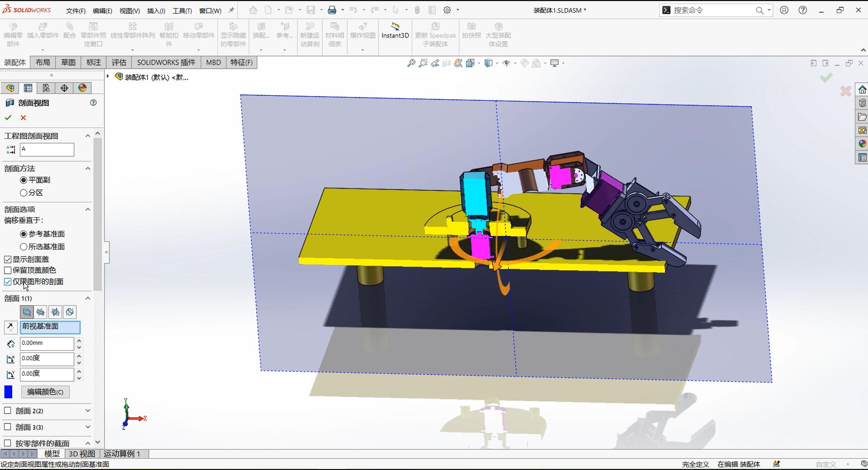Expand the 剖面 2(2) section
868x470 pixels.
click(x=88, y=411)
